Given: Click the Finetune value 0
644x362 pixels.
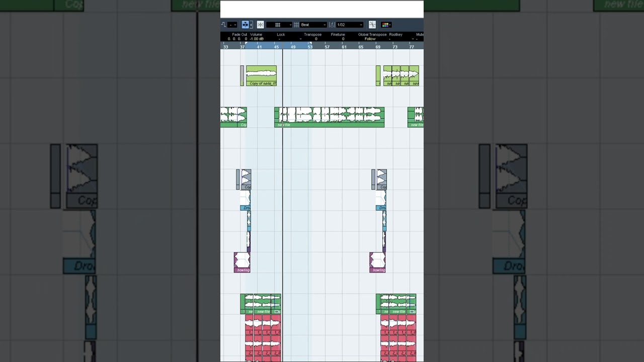Looking at the screenshot, I should 343,39.
